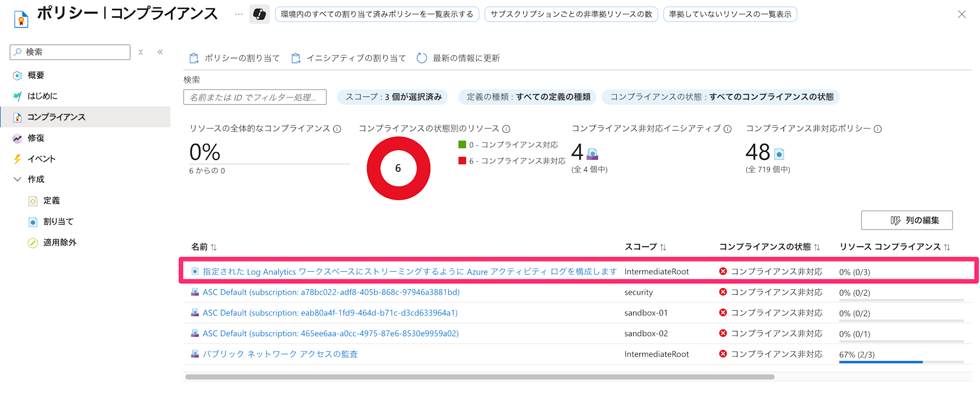Click ポリシーの割り当て toolbar button
The height and width of the screenshot is (394, 980).
pos(234,58)
